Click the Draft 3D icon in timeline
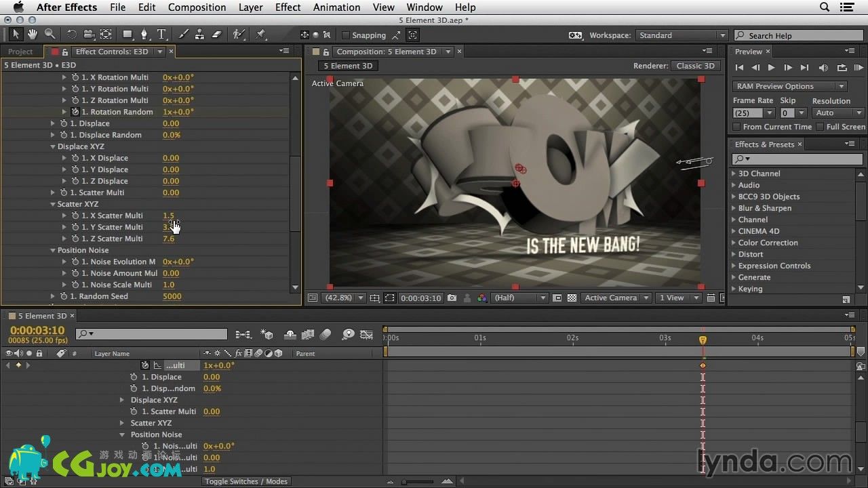The image size is (868, 488). click(267, 334)
